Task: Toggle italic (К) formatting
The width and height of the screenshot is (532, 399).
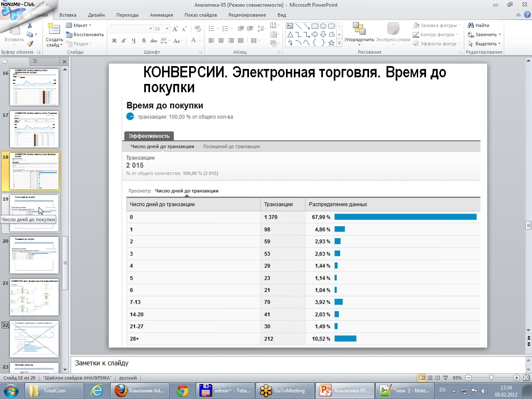Action: pos(124,41)
